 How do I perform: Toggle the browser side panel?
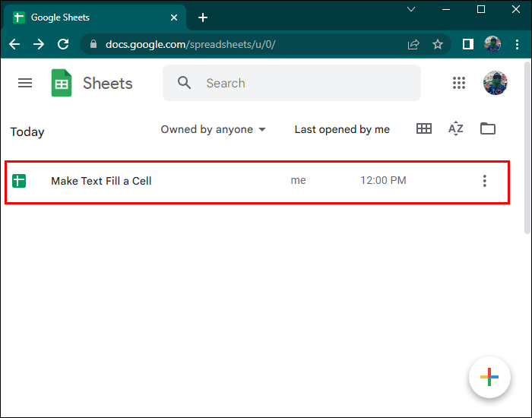pos(468,44)
